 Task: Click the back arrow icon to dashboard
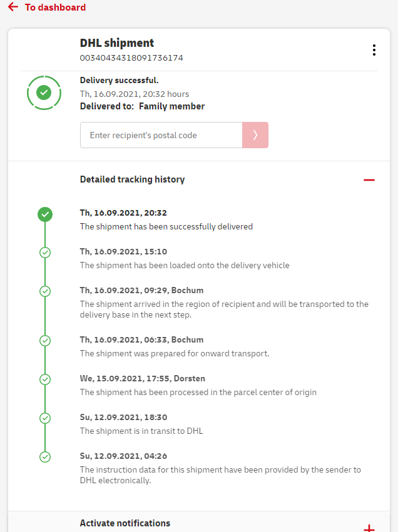click(13, 7)
